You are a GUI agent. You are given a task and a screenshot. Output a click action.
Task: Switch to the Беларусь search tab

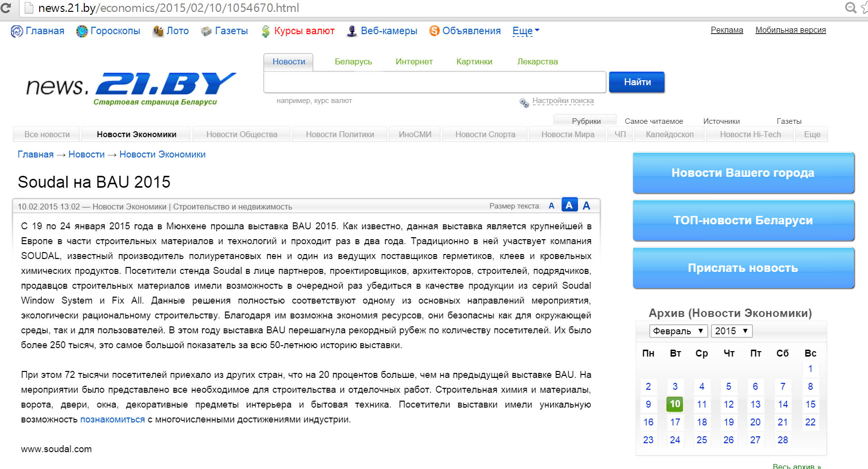click(x=353, y=62)
